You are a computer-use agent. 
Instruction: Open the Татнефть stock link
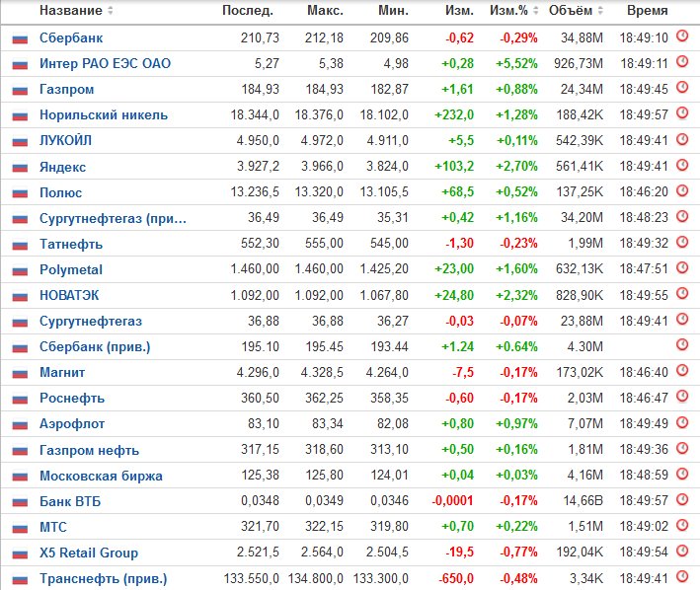[71, 244]
